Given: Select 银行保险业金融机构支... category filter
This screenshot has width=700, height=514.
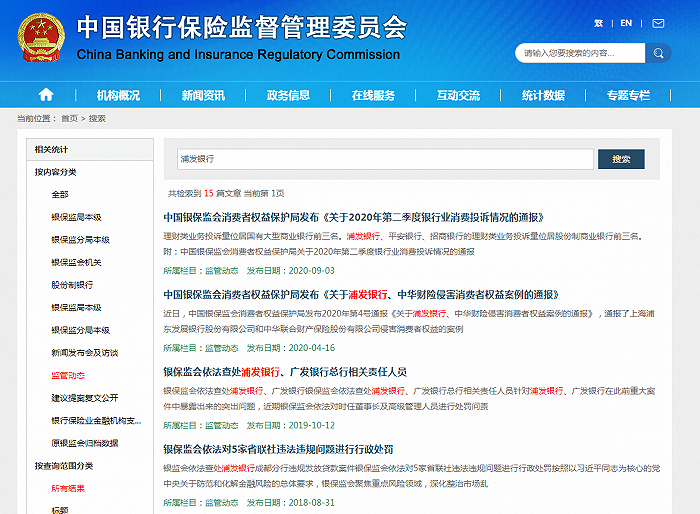Looking at the screenshot, I should pos(96,420).
